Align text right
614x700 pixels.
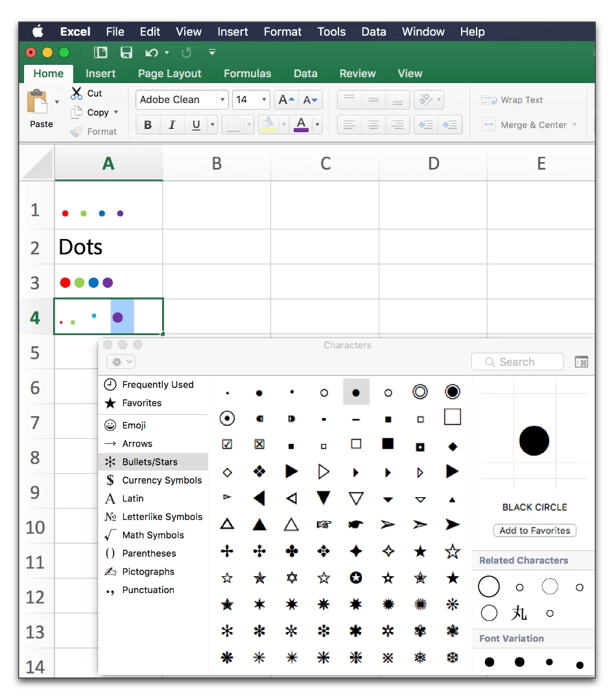click(397, 124)
